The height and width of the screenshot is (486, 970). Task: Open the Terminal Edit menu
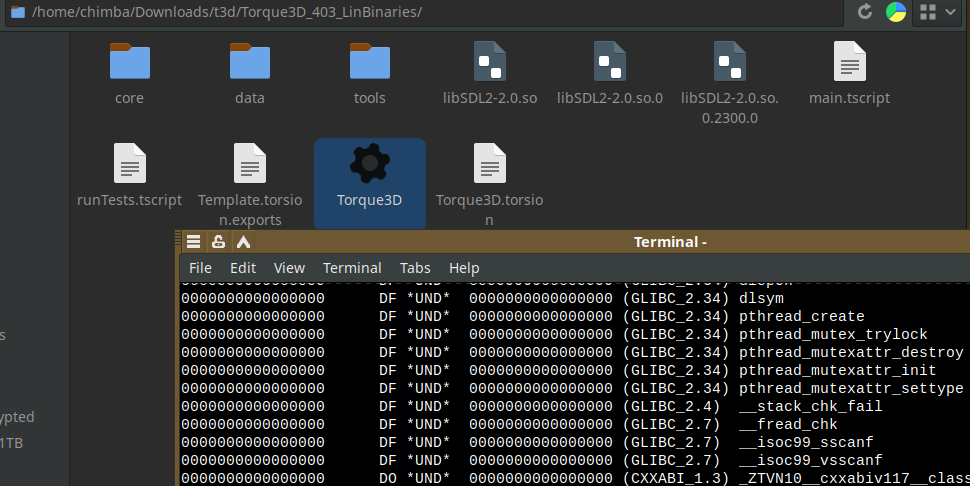[242, 268]
